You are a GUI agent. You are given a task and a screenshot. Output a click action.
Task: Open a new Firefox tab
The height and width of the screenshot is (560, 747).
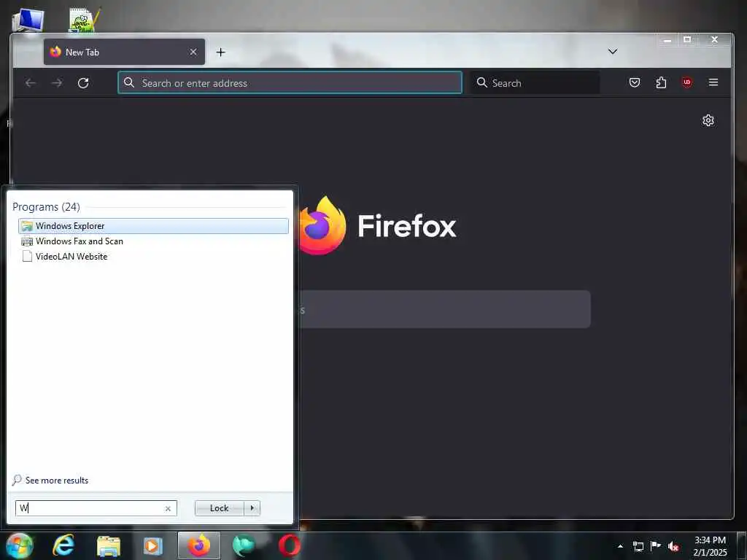pyautogui.click(x=220, y=52)
